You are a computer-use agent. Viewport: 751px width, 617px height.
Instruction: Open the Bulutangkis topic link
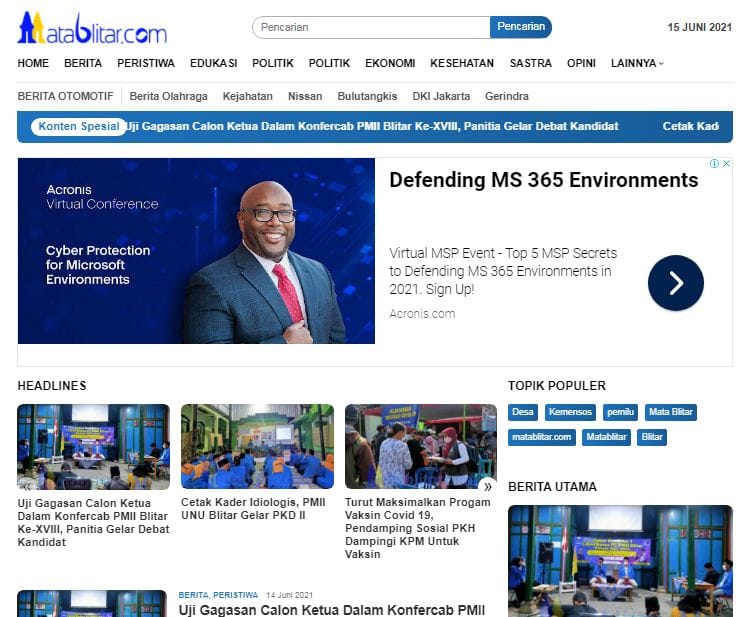[367, 96]
